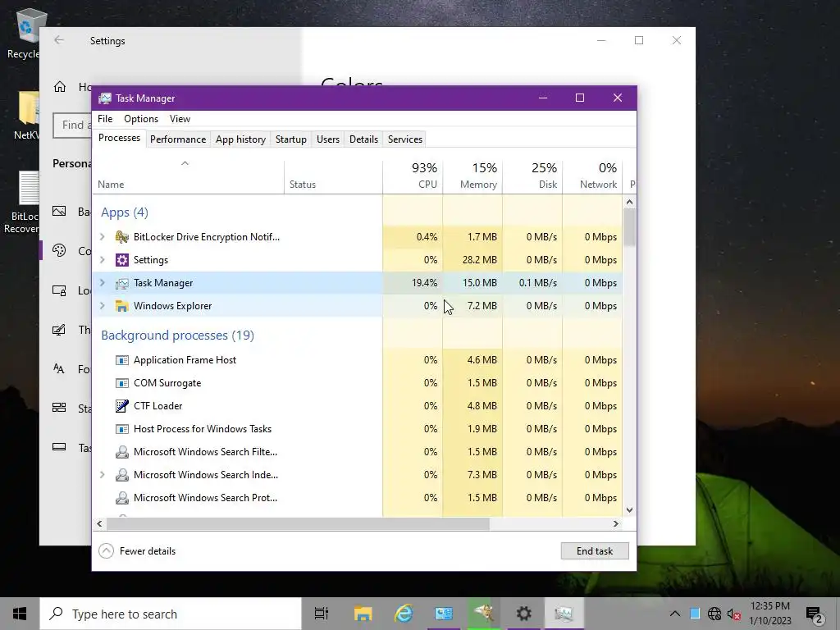
Task: Sort processes by the CPU column header
Action: click(x=413, y=176)
